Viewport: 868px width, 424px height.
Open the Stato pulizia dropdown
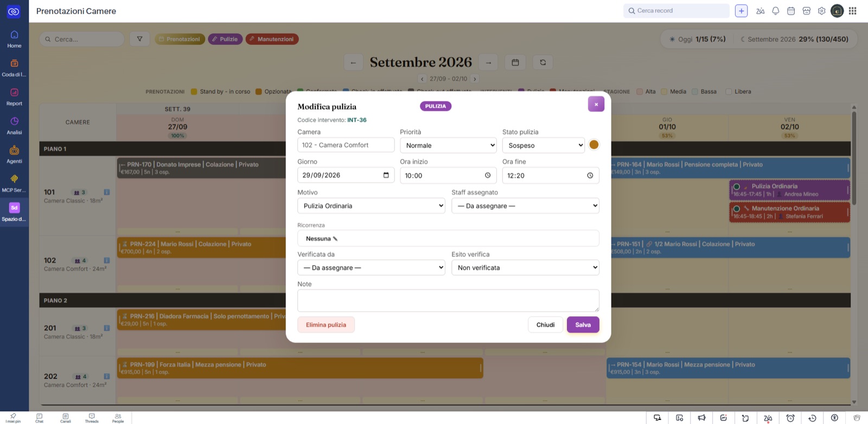coord(544,145)
